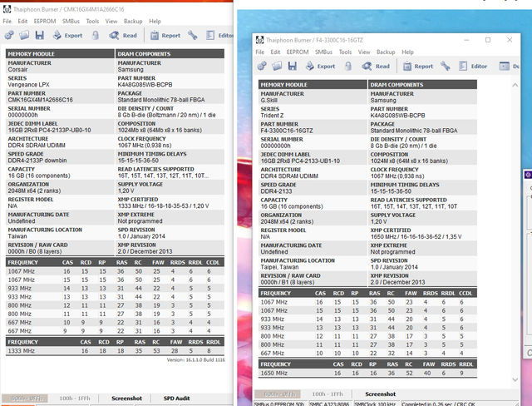Click revision value 0000h / B1 (8 layers)

[x=288, y=282]
